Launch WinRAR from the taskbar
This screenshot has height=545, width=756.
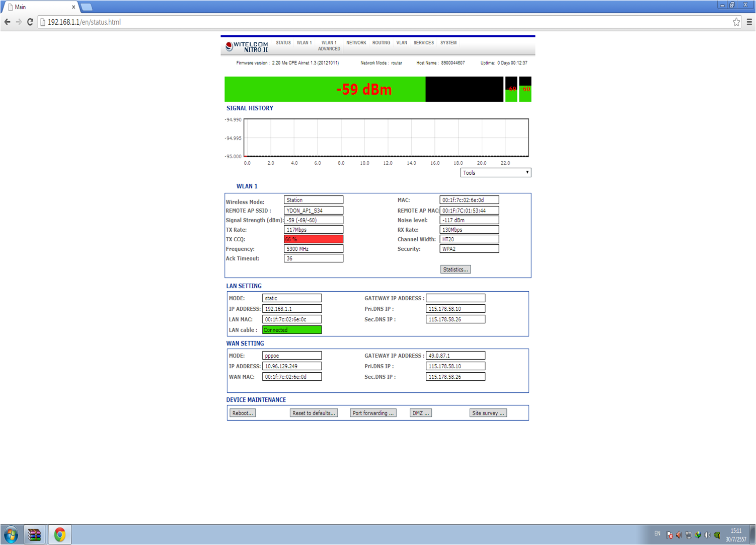coord(34,534)
